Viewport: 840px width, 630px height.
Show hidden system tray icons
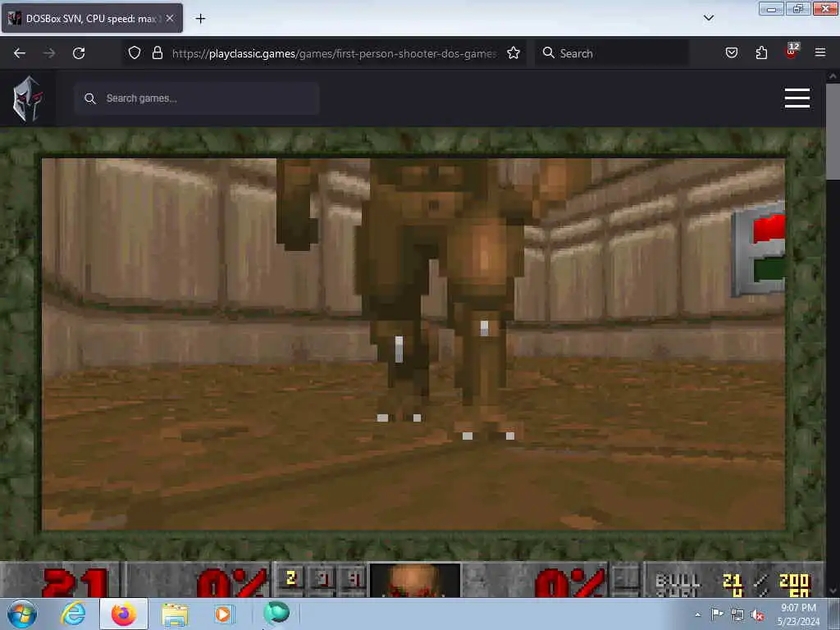click(x=697, y=614)
